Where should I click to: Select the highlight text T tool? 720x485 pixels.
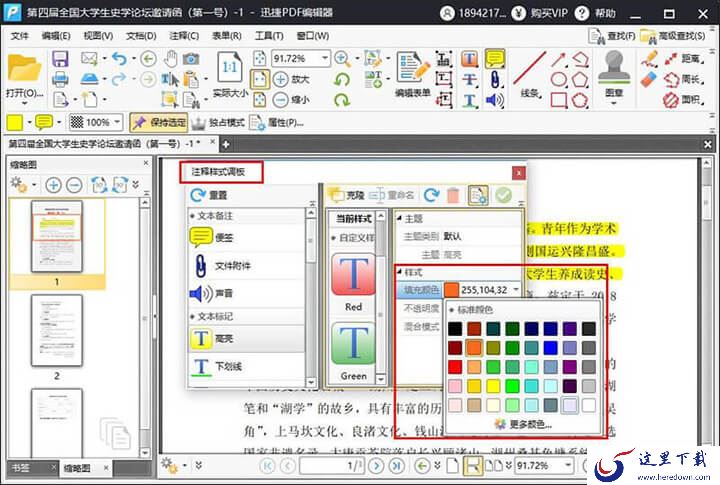pyautogui.click(x=469, y=59)
